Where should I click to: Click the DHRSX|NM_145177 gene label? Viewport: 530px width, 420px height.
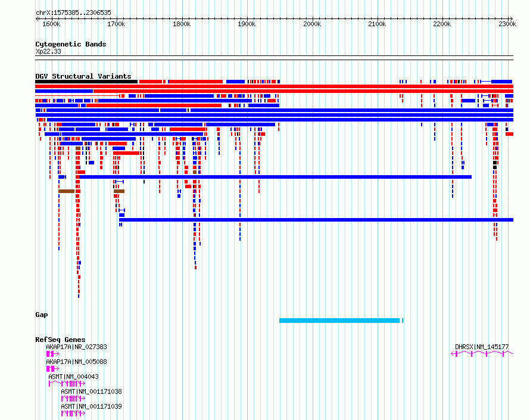[x=482, y=347]
